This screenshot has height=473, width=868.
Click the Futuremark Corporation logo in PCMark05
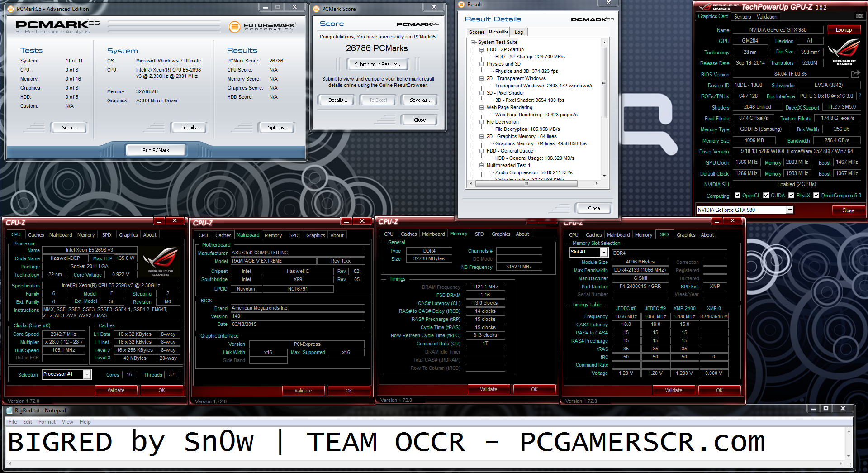262,27
